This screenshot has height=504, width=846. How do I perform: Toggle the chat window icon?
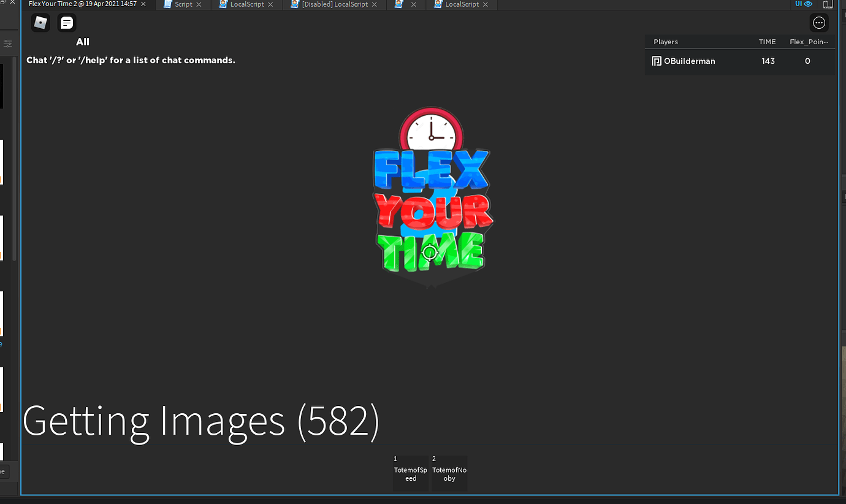pyautogui.click(x=67, y=23)
